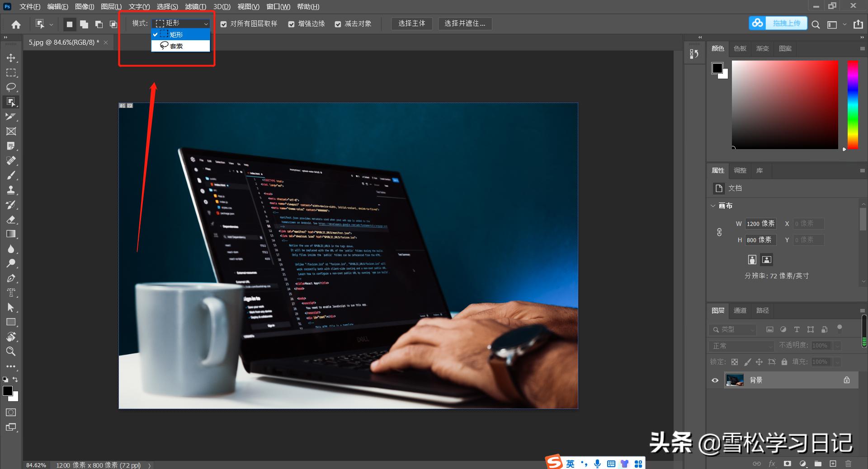868x469 pixels.
Task: Toggle Sample All Layers checkbox
Action: coord(223,24)
